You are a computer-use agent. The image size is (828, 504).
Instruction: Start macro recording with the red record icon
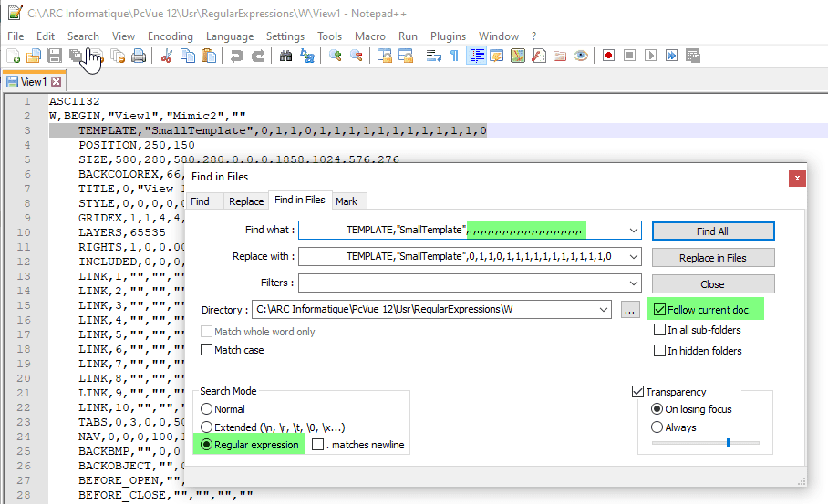pyautogui.click(x=608, y=56)
